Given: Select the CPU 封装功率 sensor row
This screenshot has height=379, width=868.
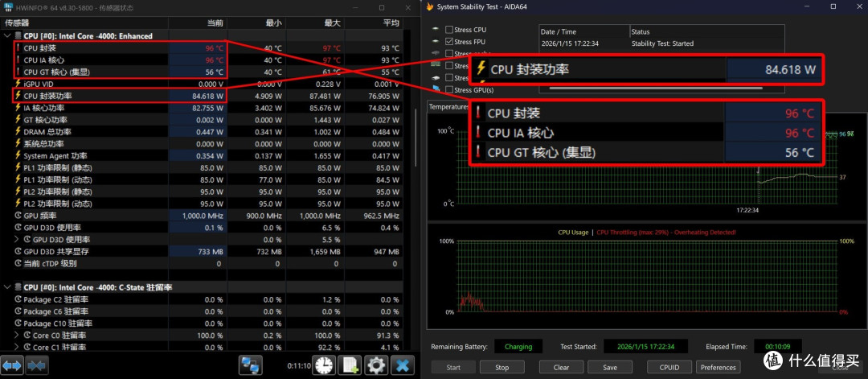Looking at the screenshot, I should [x=202, y=96].
